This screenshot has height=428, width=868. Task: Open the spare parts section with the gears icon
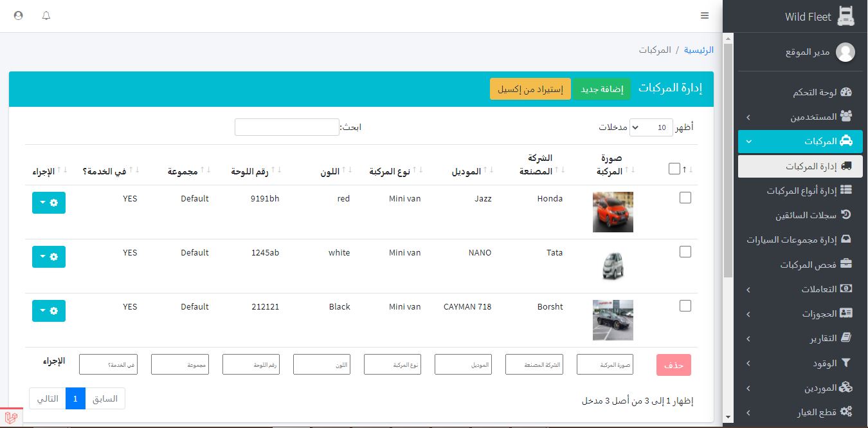coord(846,413)
